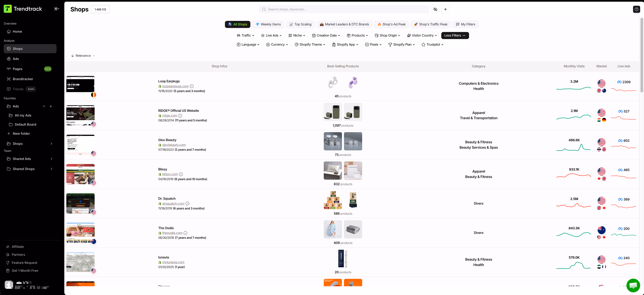Open the ridge.com shop link

click(170, 116)
